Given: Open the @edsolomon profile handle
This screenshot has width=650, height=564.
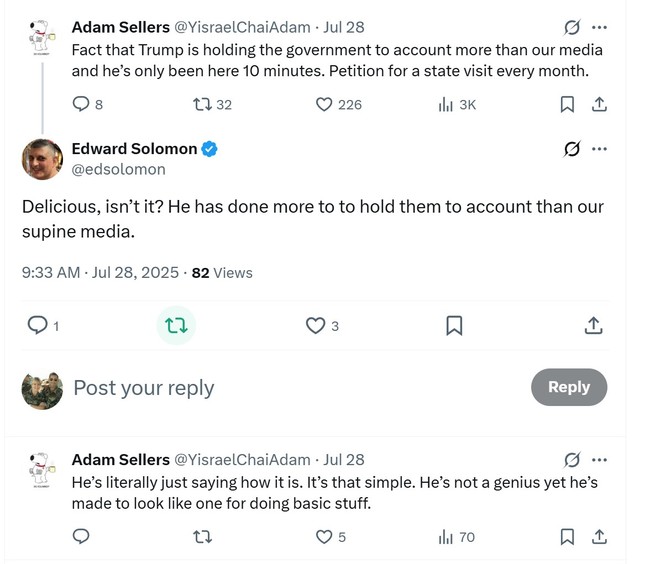Looking at the screenshot, I should (118, 169).
